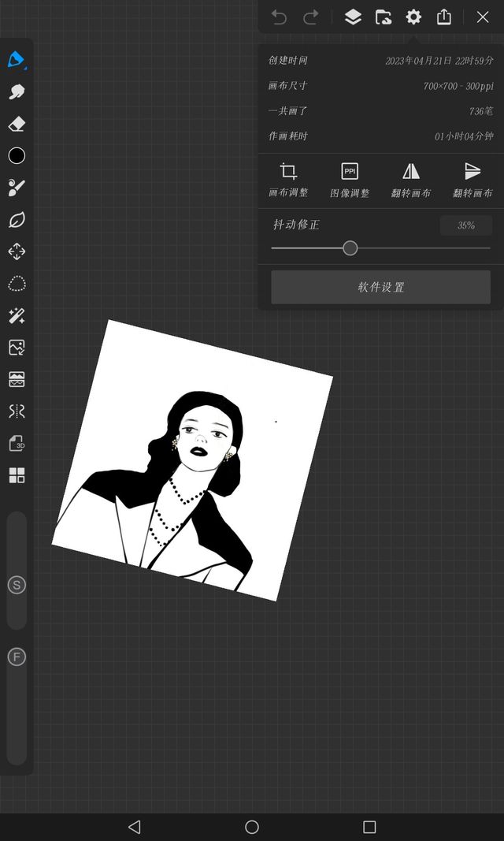Choose the lasso selection tool
The height and width of the screenshot is (841, 504).
(x=17, y=284)
